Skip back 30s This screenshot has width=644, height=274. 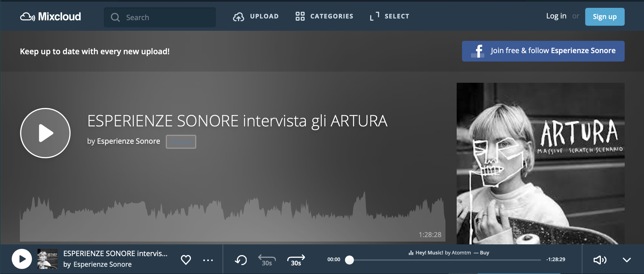267,260
